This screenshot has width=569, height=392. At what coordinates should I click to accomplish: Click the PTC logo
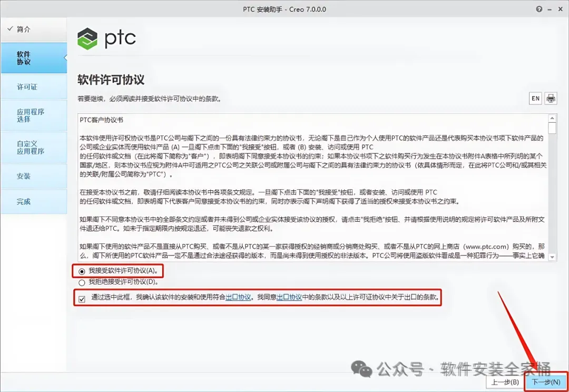[106, 38]
